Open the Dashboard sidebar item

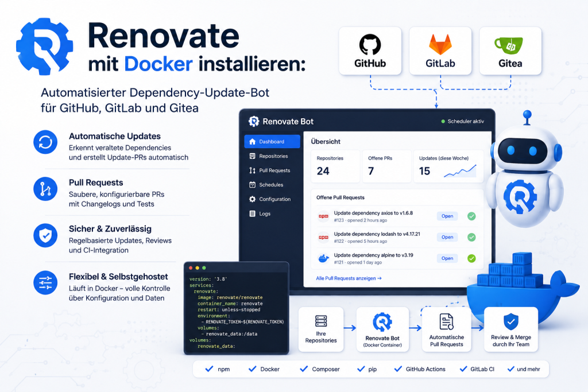(x=272, y=142)
